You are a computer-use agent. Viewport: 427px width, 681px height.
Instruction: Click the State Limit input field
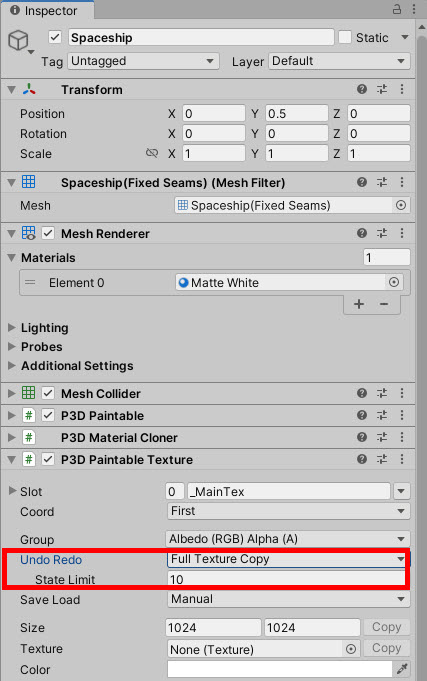pyautogui.click(x=286, y=579)
